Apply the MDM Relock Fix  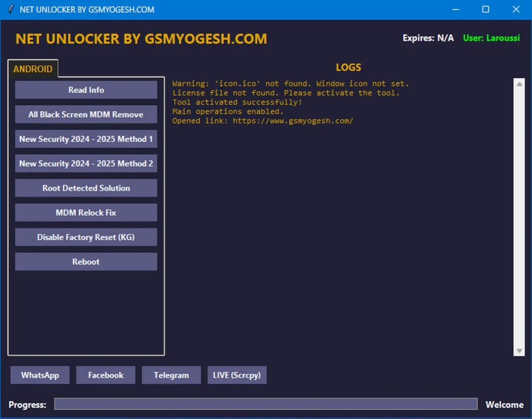(x=86, y=212)
